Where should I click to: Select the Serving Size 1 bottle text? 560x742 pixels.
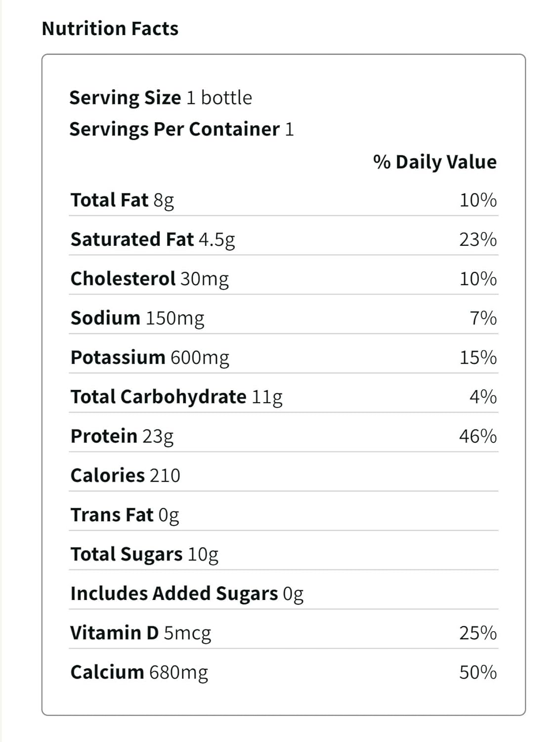(x=161, y=97)
